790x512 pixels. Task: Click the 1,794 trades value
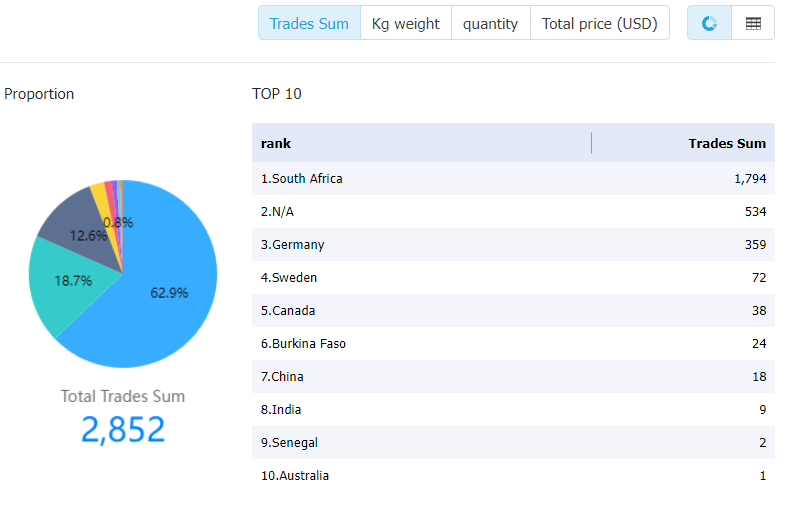pyautogui.click(x=750, y=179)
